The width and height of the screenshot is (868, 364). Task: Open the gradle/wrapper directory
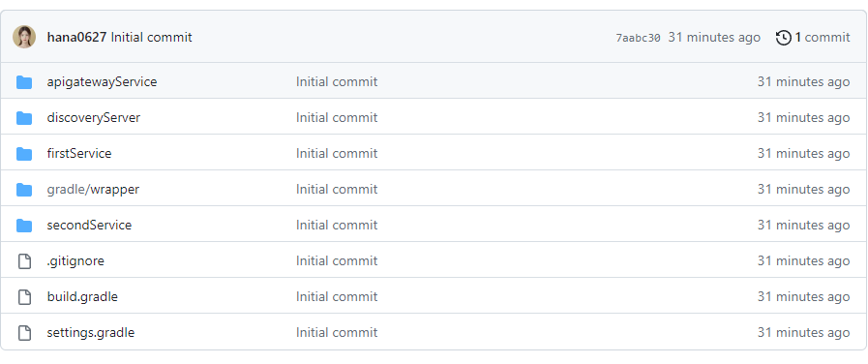click(x=93, y=189)
